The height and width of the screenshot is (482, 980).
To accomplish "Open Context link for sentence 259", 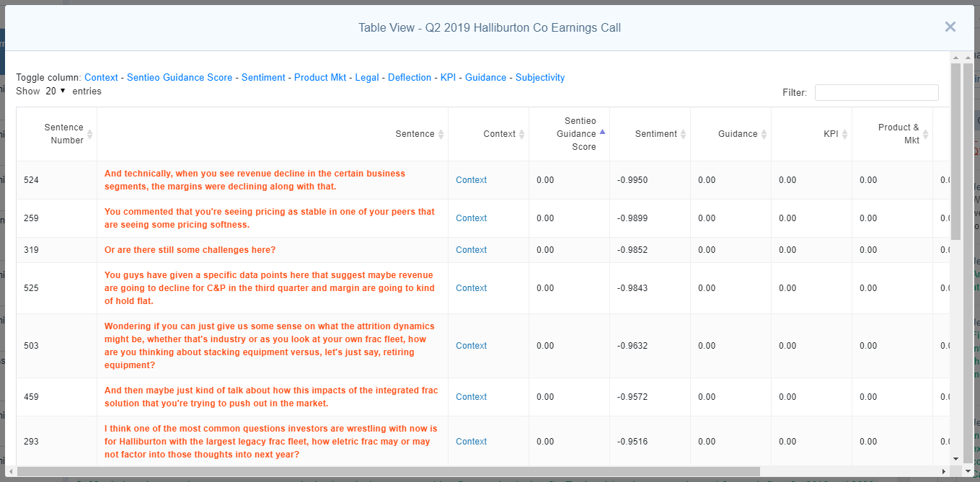I will pos(471,218).
